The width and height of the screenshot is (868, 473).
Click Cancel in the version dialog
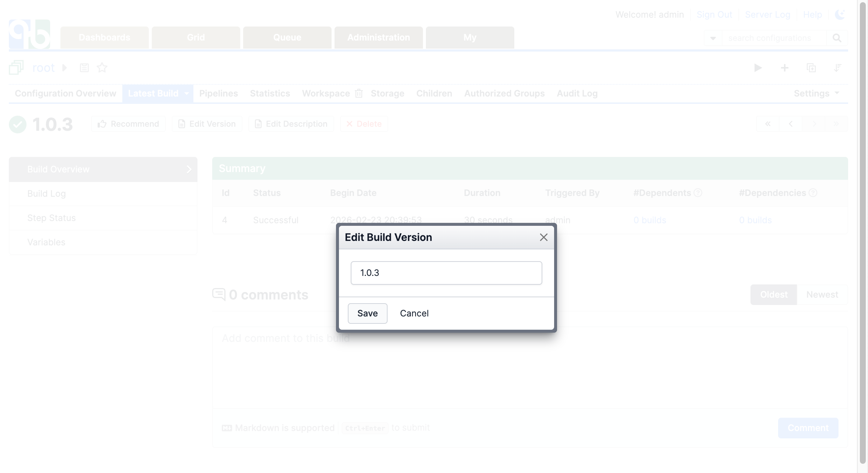tap(414, 313)
